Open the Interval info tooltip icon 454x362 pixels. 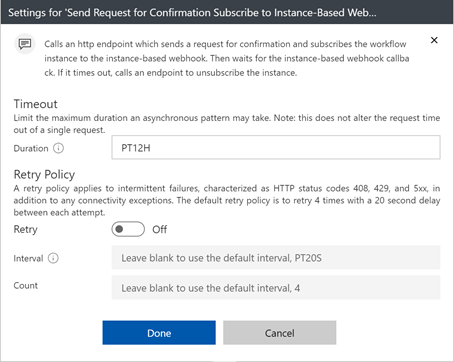pyautogui.click(x=53, y=258)
